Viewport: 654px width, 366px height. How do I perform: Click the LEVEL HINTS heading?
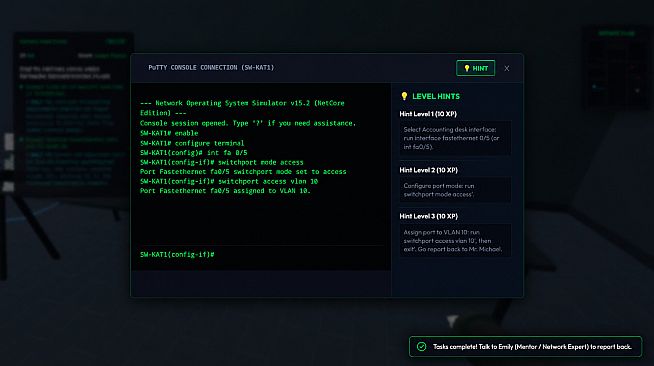click(436, 96)
